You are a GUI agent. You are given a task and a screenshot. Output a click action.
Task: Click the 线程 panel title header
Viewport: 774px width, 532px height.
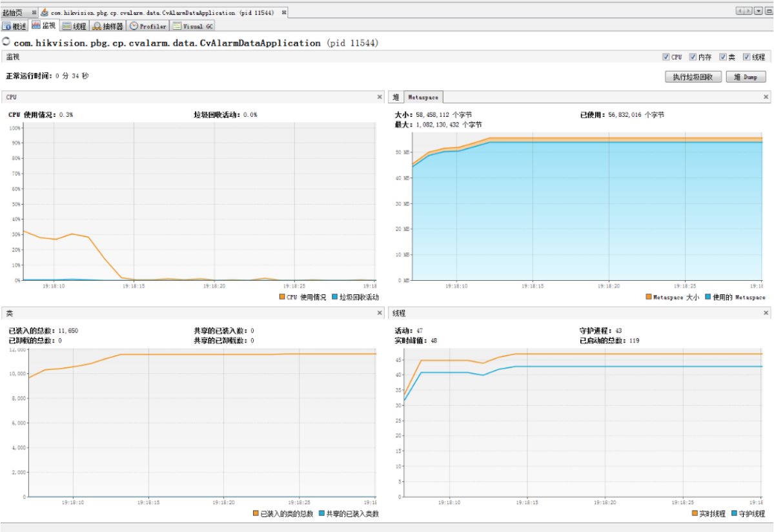(x=580, y=313)
